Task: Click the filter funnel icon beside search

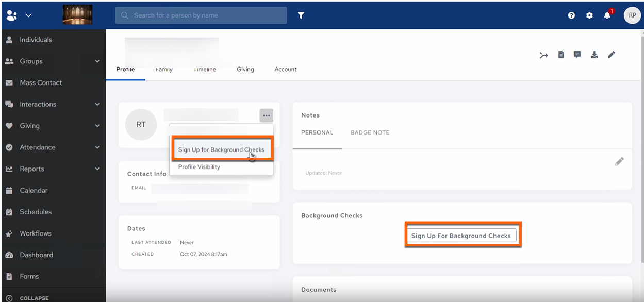Action: (301, 15)
